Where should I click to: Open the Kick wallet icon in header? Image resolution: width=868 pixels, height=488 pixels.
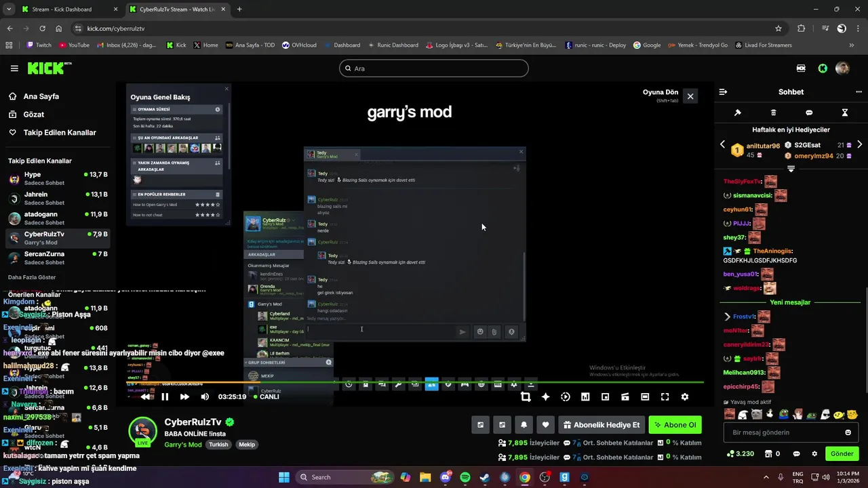tap(801, 68)
